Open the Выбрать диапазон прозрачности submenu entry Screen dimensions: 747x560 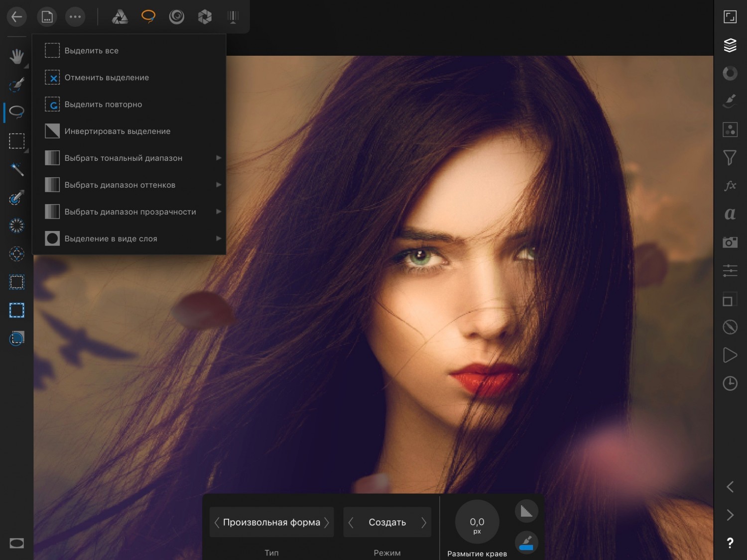click(129, 212)
